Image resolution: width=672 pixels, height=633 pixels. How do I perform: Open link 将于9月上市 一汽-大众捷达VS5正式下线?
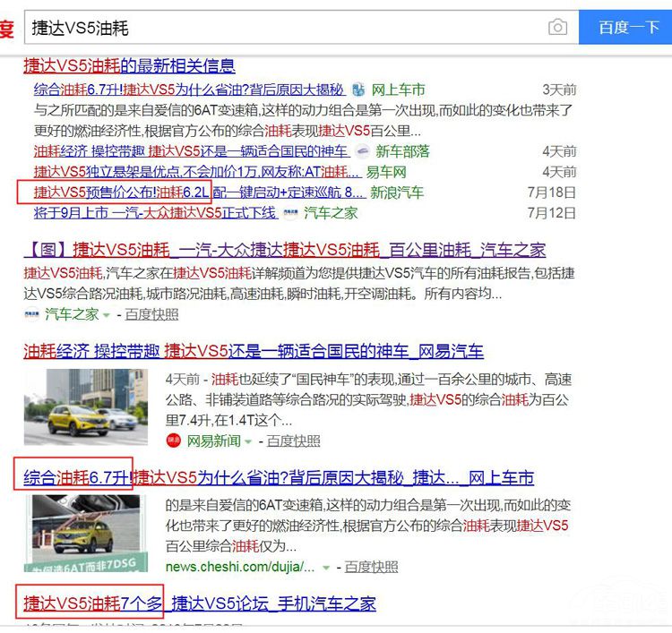pos(156,213)
